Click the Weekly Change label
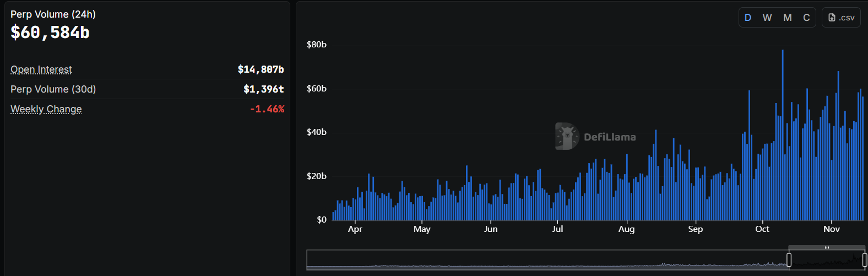This screenshot has width=868, height=276. pyautogui.click(x=46, y=109)
